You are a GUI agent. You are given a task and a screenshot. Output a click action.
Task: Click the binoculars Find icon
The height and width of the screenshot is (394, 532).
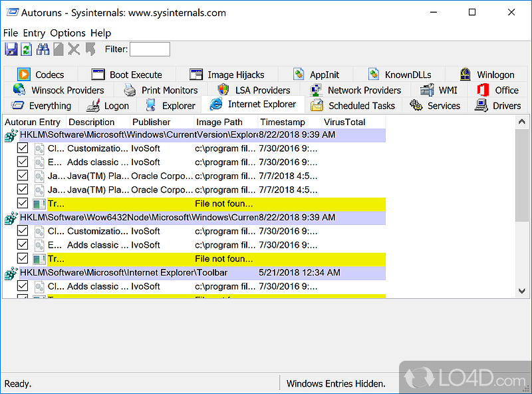point(43,49)
